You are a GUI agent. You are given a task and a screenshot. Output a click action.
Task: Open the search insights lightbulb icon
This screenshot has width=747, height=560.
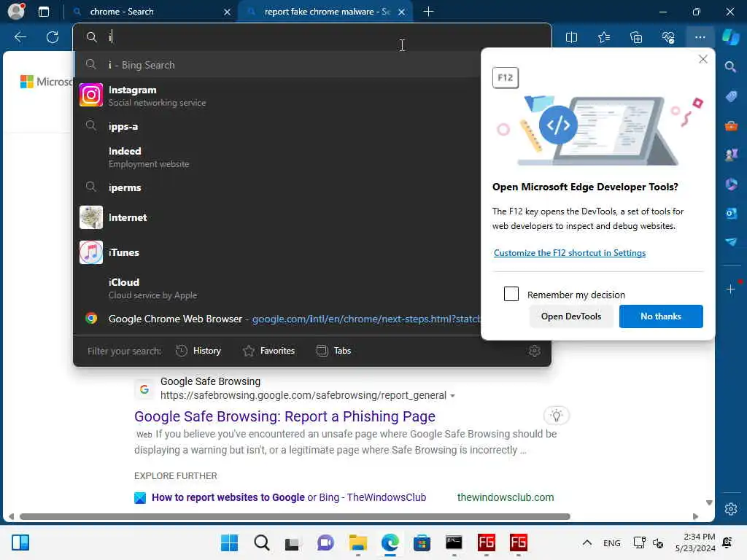pos(556,416)
